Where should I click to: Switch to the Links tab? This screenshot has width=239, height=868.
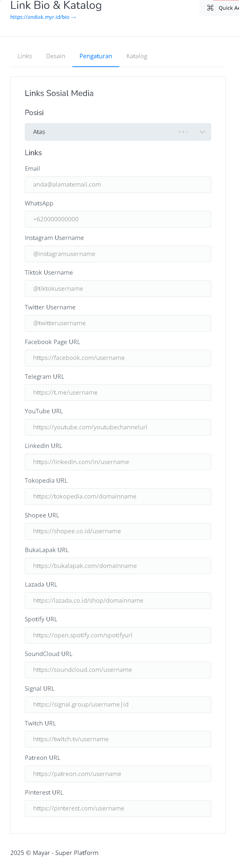click(25, 56)
